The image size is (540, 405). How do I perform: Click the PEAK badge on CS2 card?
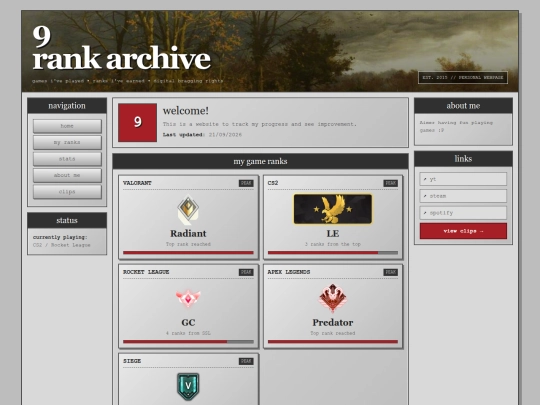point(391,183)
